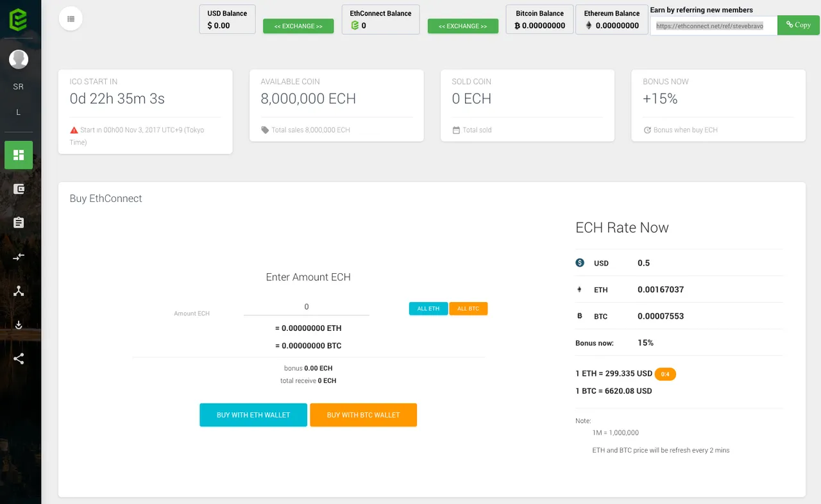This screenshot has height=504, width=821.
Task: Buy with ETH wallet
Action: [253, 415]
